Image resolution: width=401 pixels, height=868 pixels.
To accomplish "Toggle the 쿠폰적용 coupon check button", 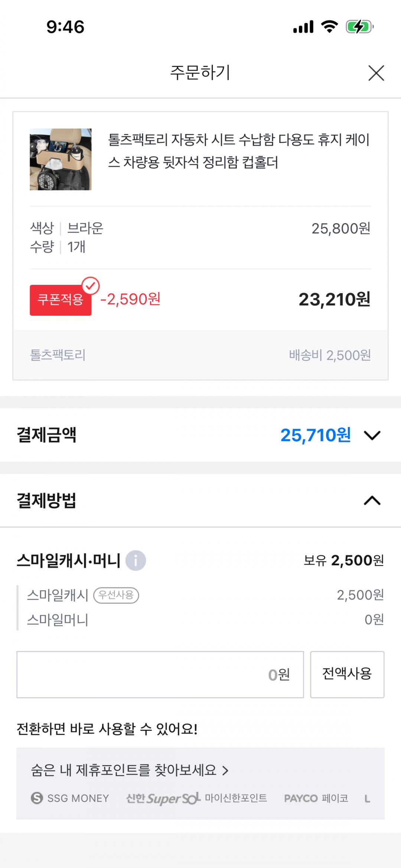I will coord(61,300).
